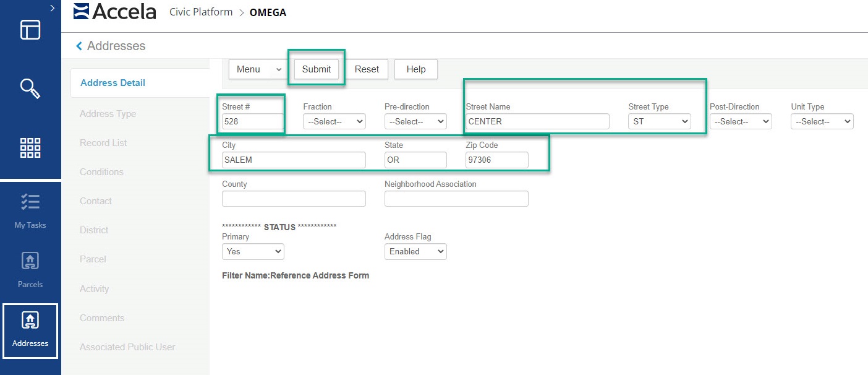868x375 pixels.
Task: Go to Parcels in the sidebar
Action: pos(30,270)
